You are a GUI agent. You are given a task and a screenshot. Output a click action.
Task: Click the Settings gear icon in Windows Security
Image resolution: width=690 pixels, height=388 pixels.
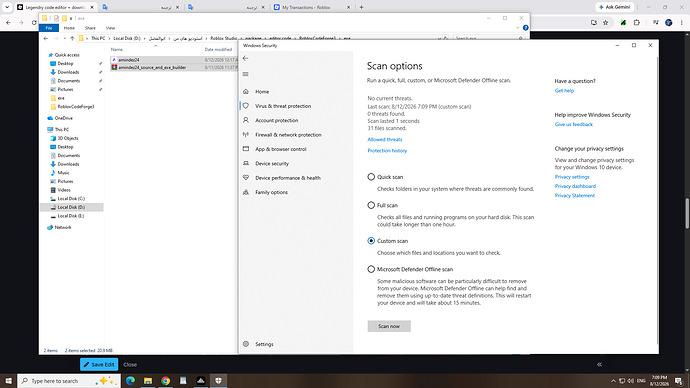point(246,344)
